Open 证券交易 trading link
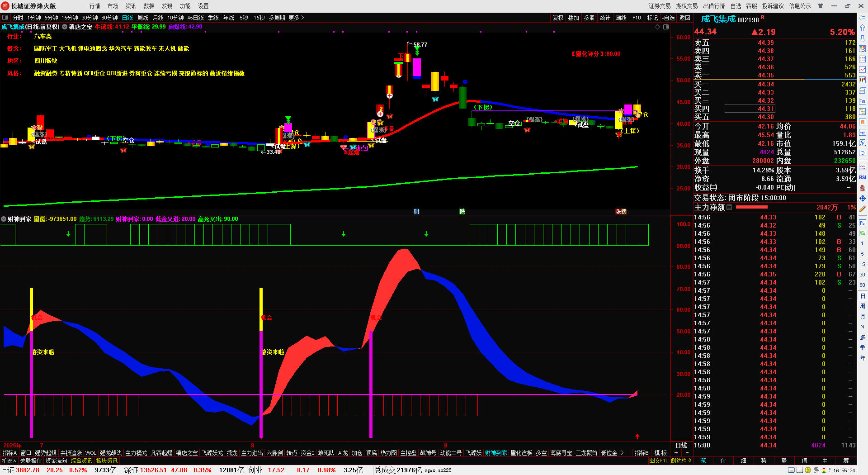The height and width of the screenshot is (475, 868). [x=660, y=6]
